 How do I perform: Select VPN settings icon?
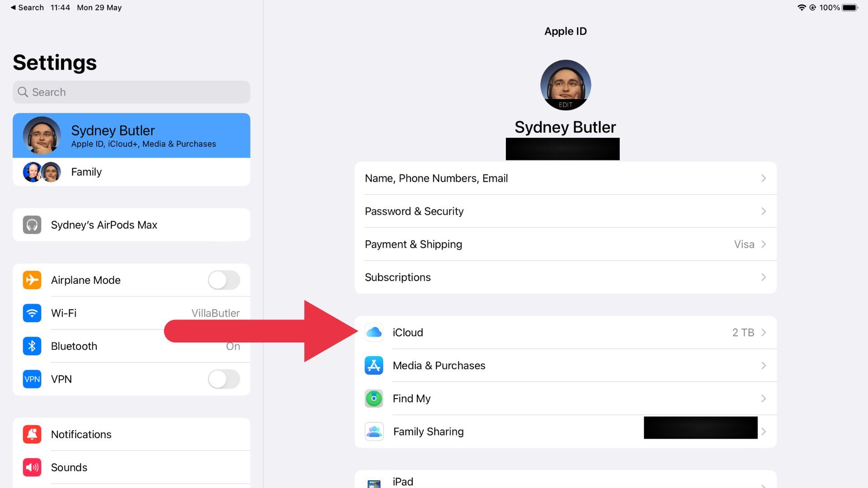(32, 379)
